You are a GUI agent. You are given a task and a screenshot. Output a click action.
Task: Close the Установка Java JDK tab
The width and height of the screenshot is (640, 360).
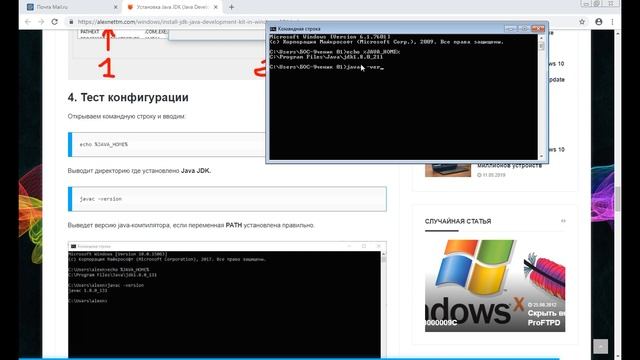tap(216, 7)
